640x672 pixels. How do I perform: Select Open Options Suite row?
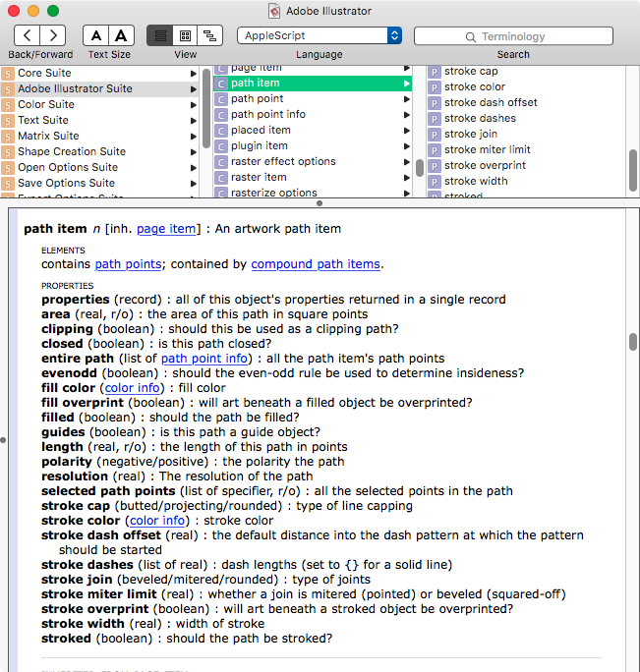[x=99, y=168]
